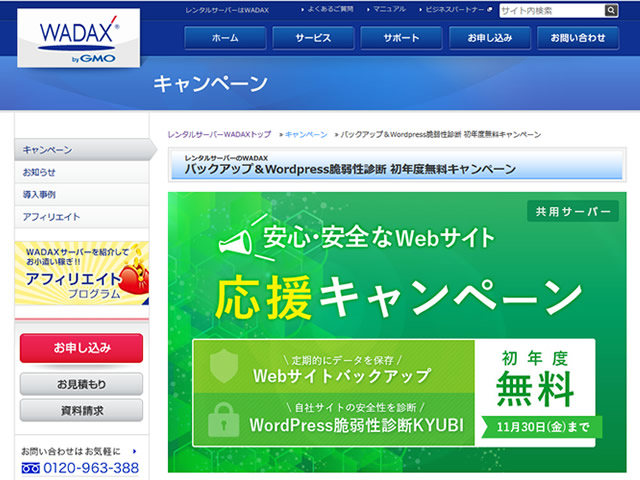Click the shield icon beside Webサイトバックアップ
Viewport: 640px width, 480px height.
coord(224,366)
